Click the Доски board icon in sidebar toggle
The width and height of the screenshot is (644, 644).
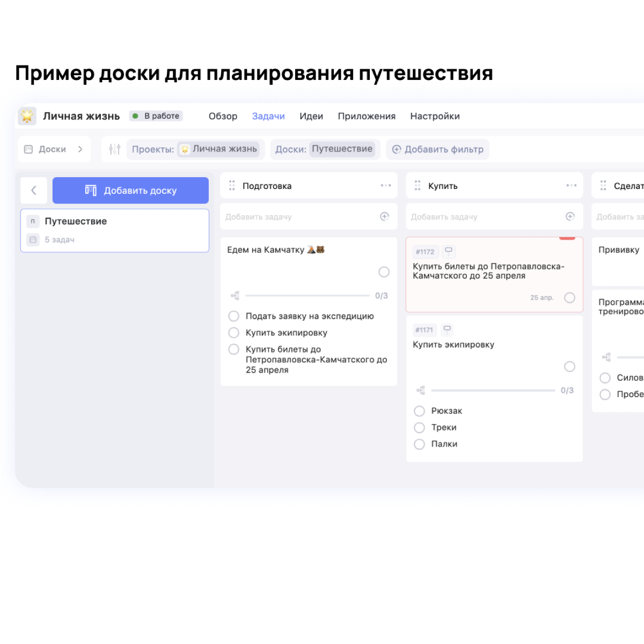click(29, 149)
